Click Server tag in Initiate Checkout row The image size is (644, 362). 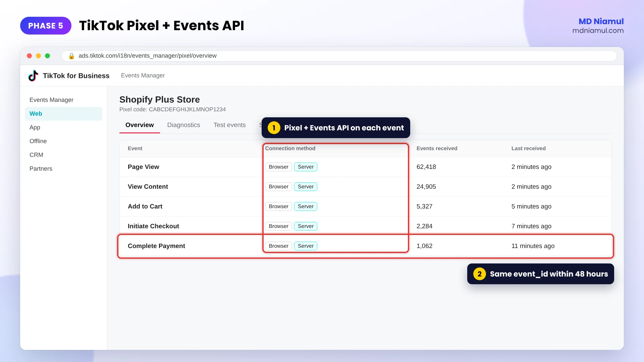[x=306, y=226]
